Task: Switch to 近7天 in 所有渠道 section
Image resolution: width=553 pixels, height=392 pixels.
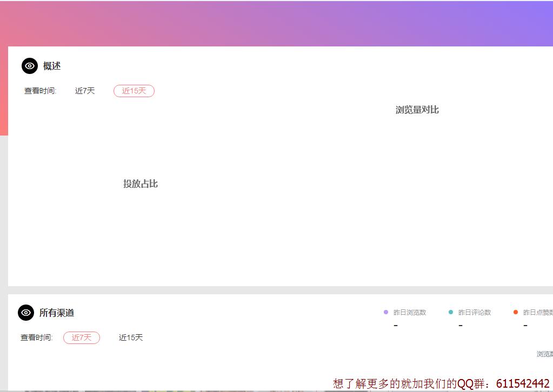Action: coord(82,337)
